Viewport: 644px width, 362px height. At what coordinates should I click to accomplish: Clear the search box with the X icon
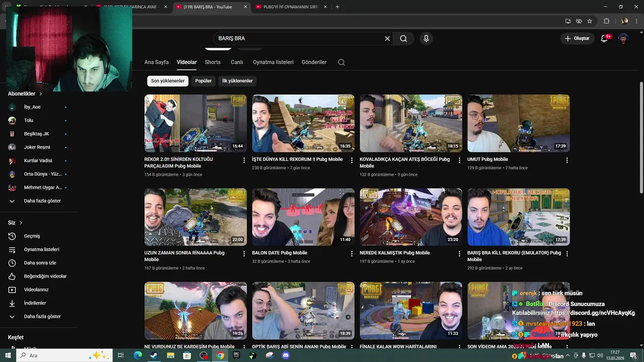387,38
